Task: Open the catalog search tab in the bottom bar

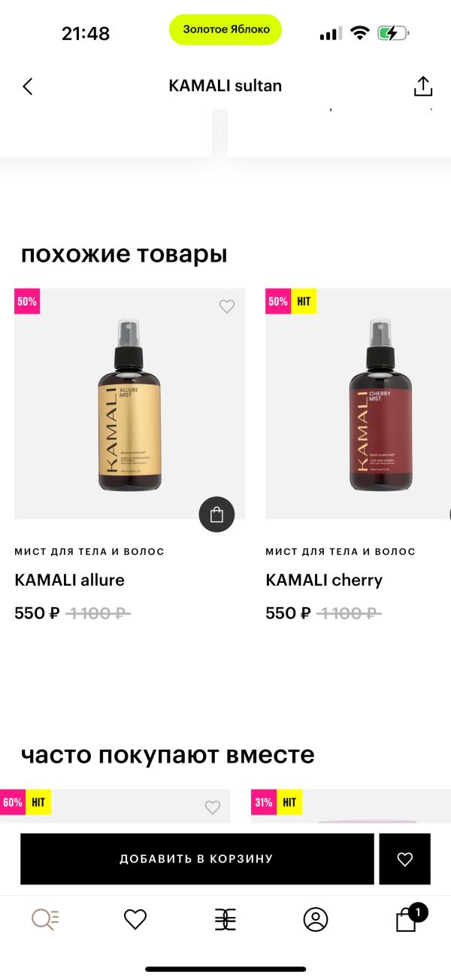Action: pyautogui.click(x=45, y=919)
